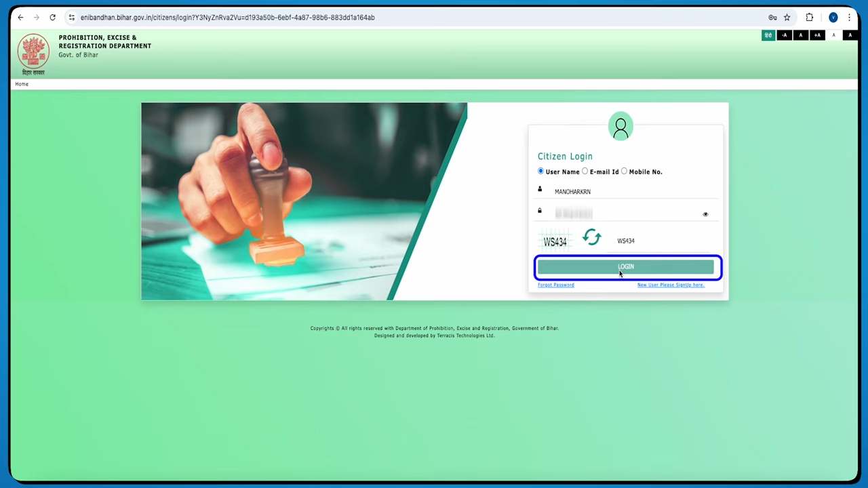Open the browser extensions puzzle icon
The image size is (868, 488).
coord(809,18)
